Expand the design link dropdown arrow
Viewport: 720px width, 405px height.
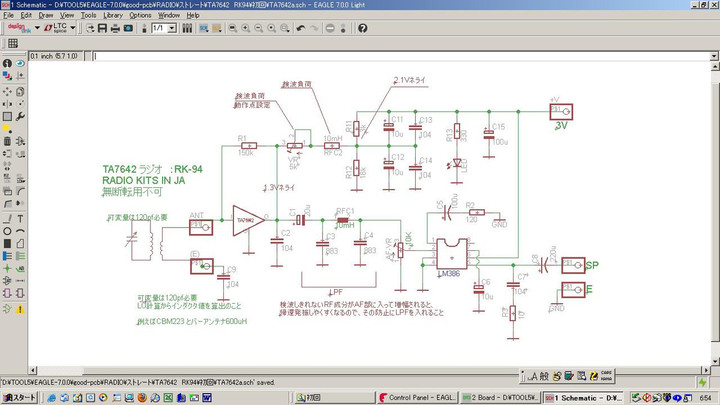click(36, 28)
